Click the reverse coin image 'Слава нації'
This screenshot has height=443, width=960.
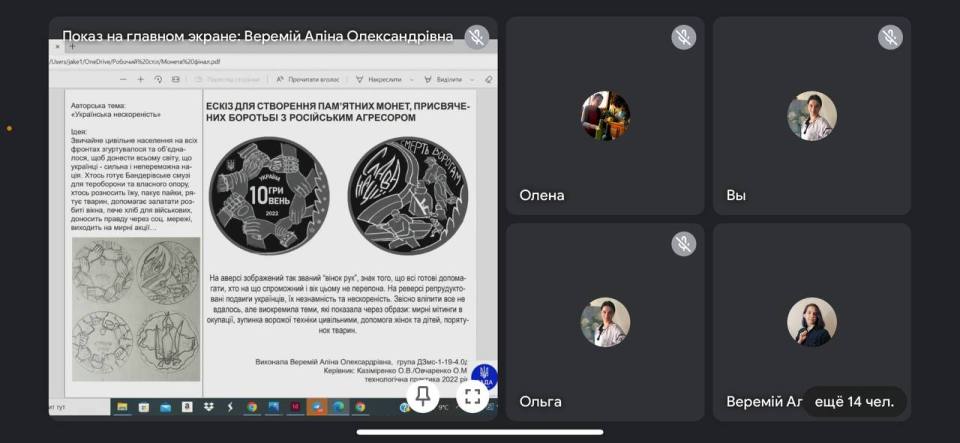tap(408, 196)
